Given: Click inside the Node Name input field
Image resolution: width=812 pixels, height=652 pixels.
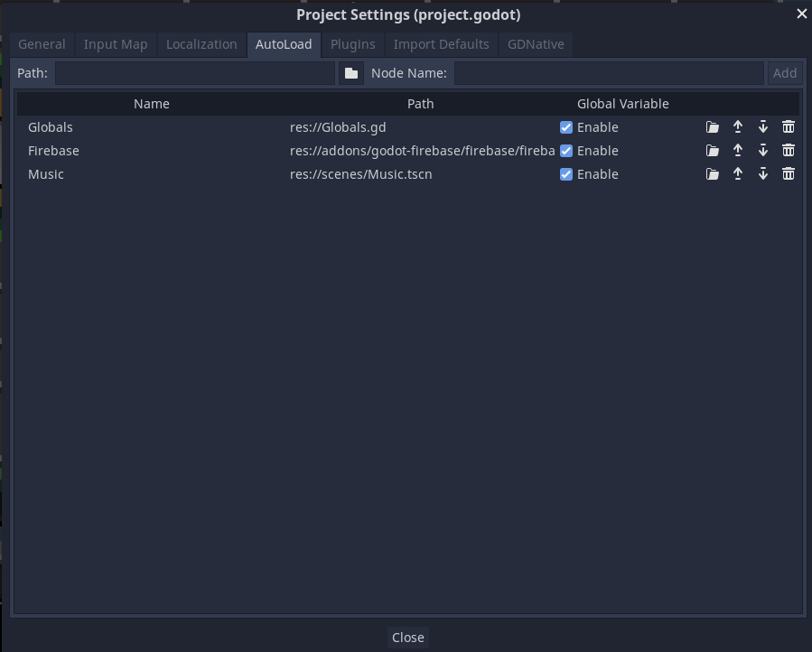Looking at the screenshot, I should tap(610, 73).
